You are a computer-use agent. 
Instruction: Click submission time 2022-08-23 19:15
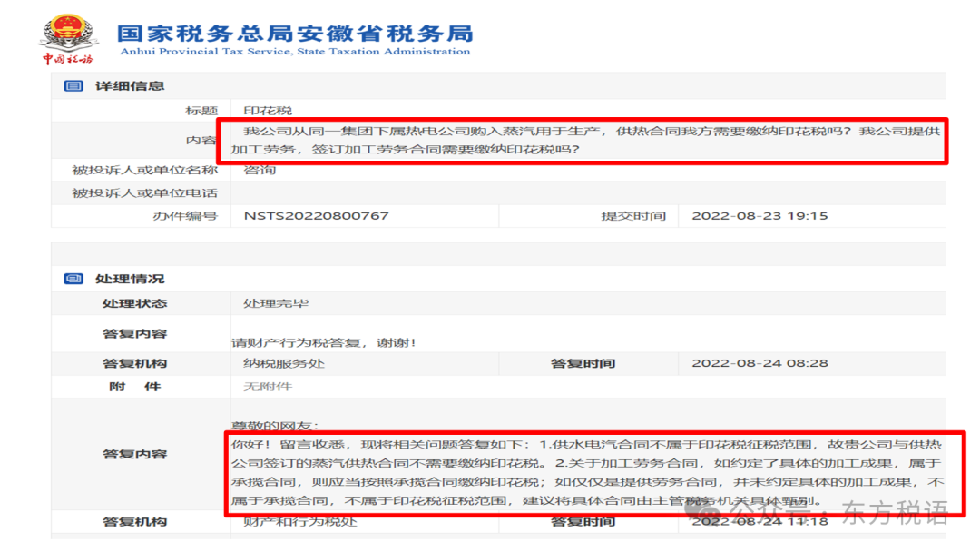pos(759,216)
